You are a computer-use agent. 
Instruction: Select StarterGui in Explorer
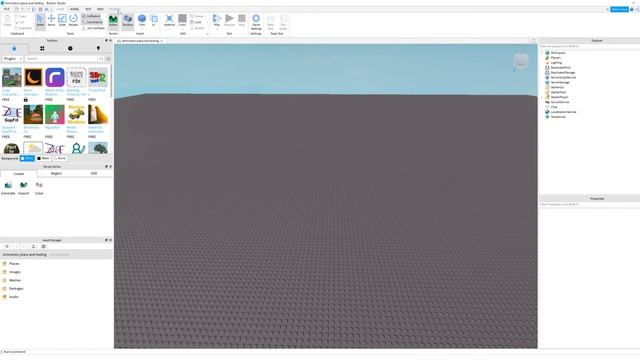point(555,87)
